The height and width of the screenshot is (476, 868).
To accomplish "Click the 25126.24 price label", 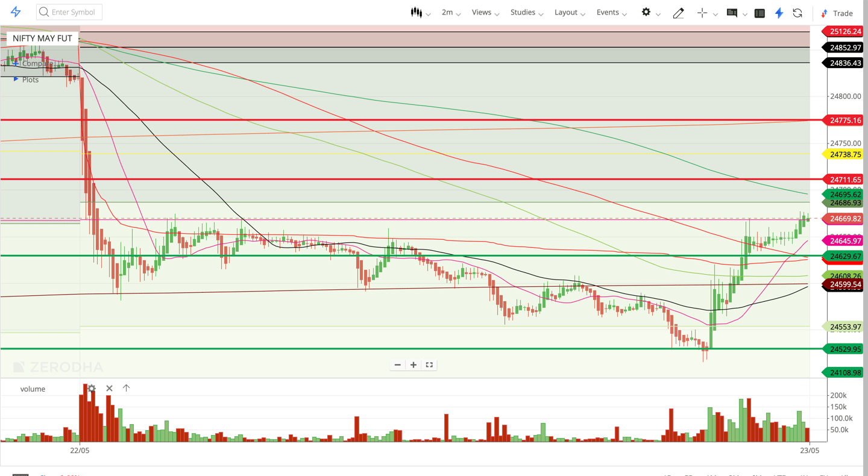I will [843, 31].
